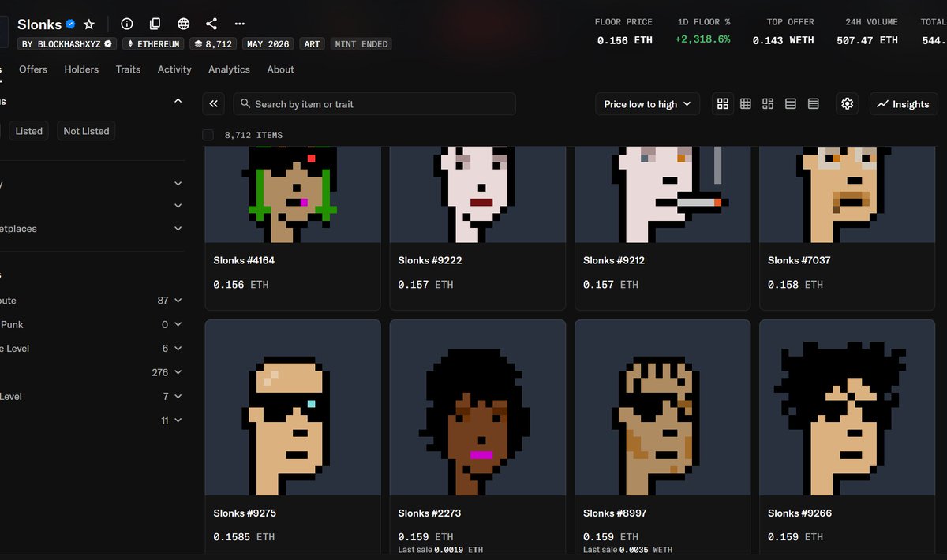
Task: Open the collection info icon
Action: point(127,24)
